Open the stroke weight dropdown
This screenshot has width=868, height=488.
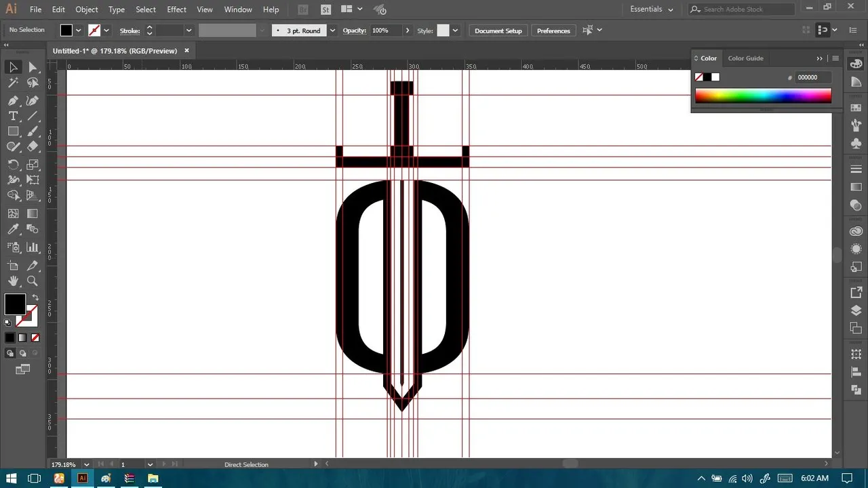point(189,30)
